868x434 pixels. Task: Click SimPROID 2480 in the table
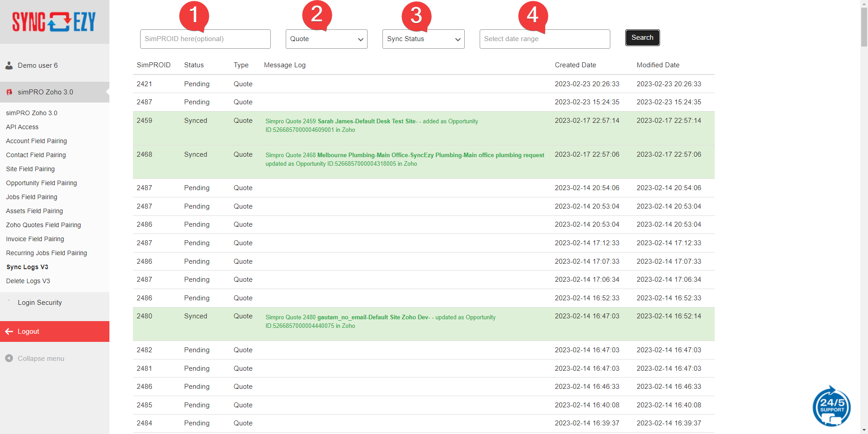pyautogui.click(x=144, y=316)
